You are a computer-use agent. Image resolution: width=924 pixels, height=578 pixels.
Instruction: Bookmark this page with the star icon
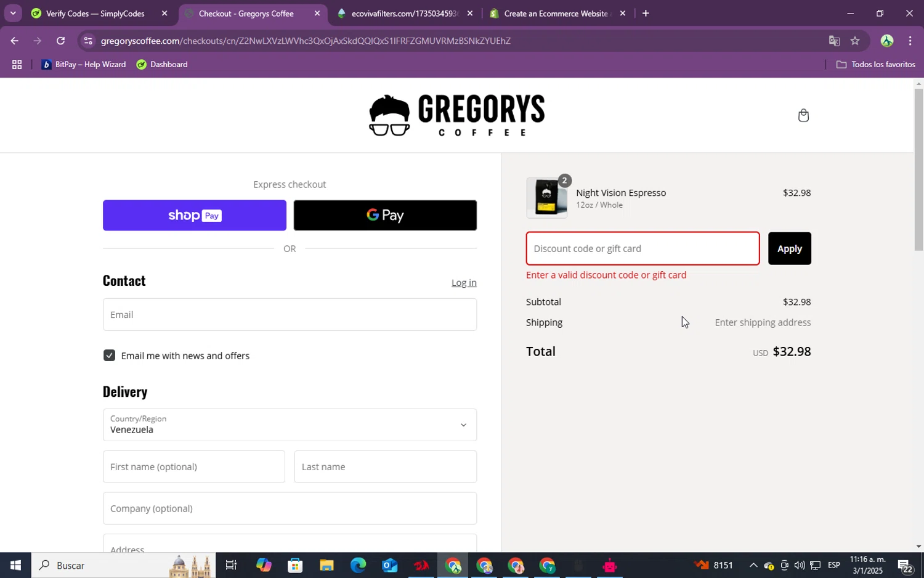point(855,41)
